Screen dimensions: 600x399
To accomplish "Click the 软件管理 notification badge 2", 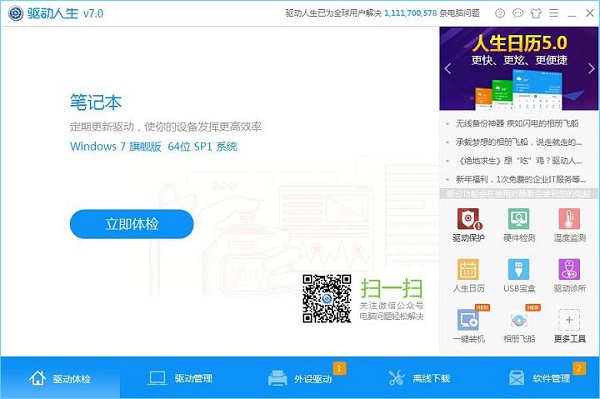I will (x=579, y=368).
